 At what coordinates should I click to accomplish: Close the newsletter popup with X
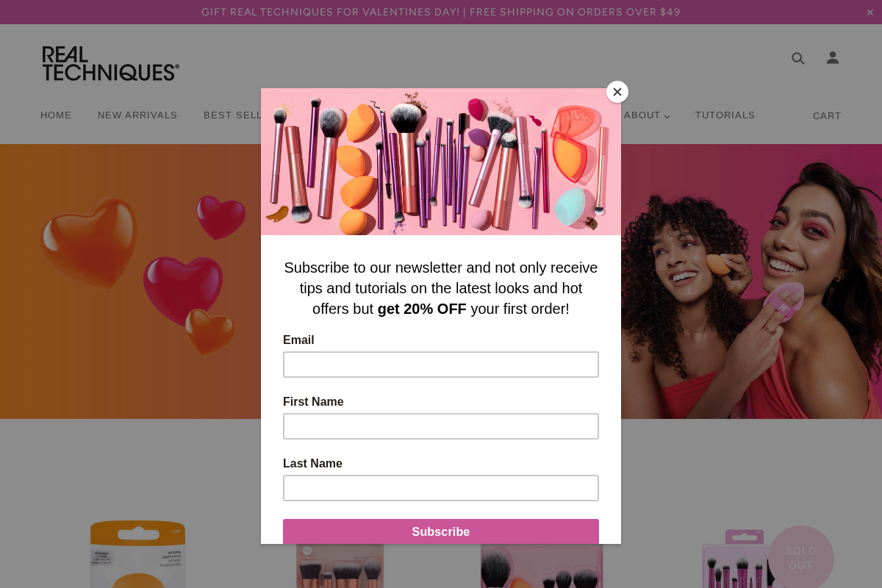click(617, 92)
